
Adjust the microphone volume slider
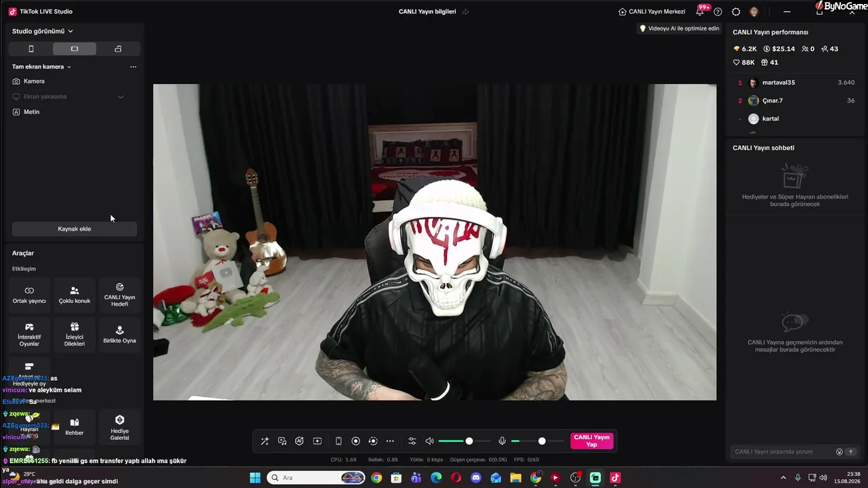[538, 441]
